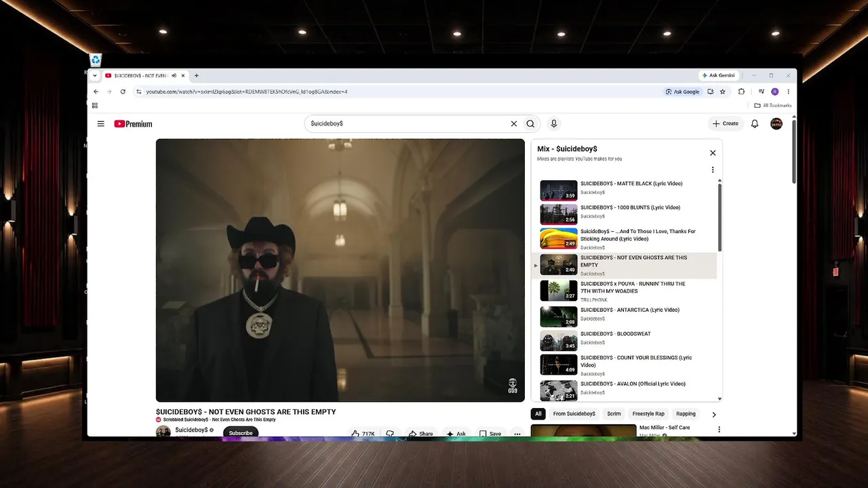Open the Recycle Bin on the desktop
868x488 pixels.
(96, 60)
